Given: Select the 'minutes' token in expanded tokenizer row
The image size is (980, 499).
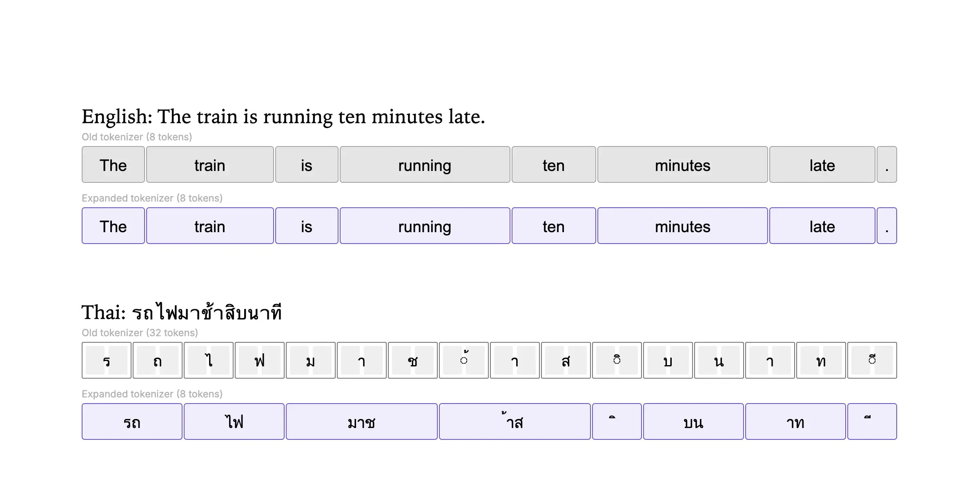Looking at the screenshot, I should (683, 226).
